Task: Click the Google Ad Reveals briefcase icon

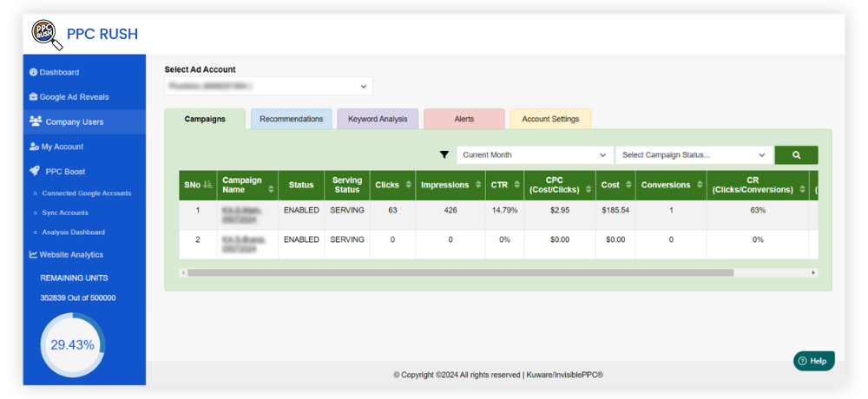Action: tap(33, 97)
